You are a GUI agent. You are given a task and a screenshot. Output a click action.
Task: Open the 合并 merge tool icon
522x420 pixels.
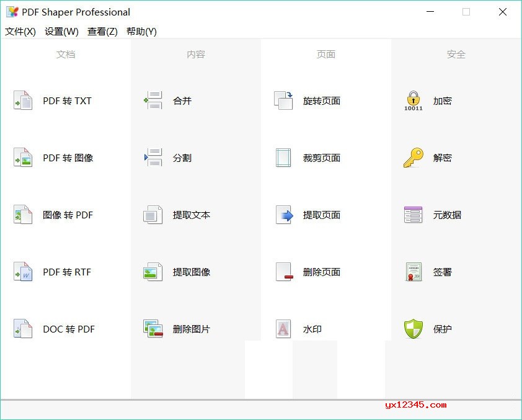click(153, 101)
